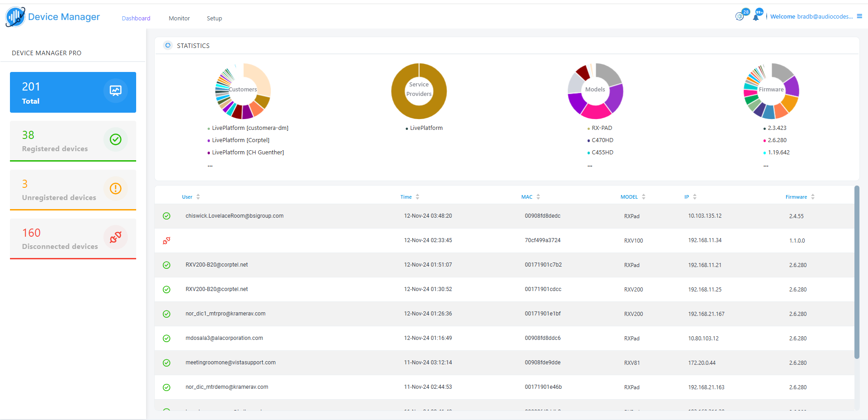Sort table by MAC column
Screen dimensions: 868x420
[531, 197]
